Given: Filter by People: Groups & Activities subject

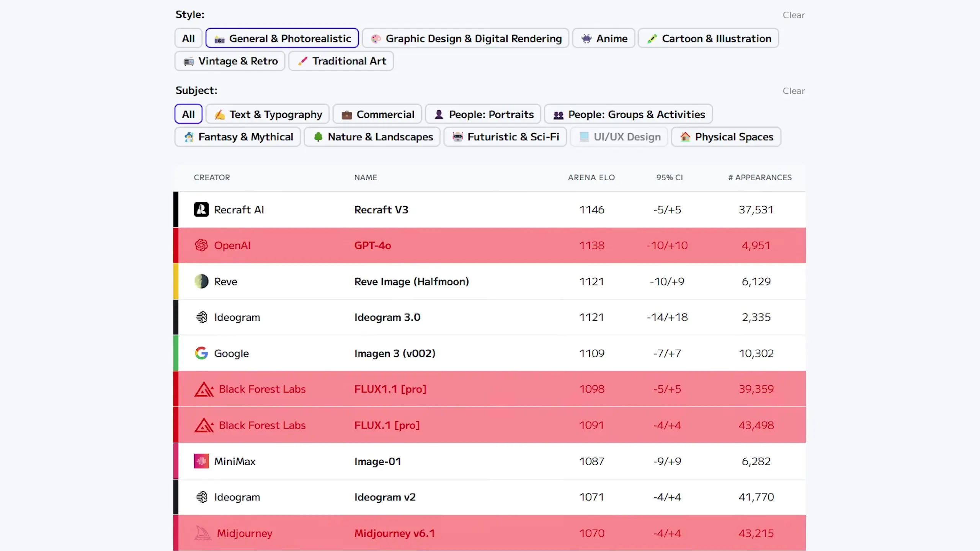Looking at the screenshot, I should (x=629, y=114).
